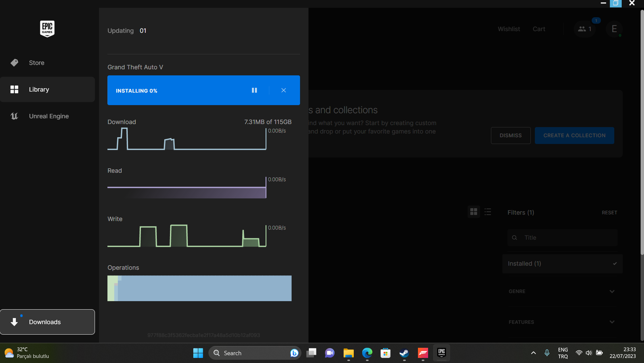
Task: Open the Cart page
Action: tap(539, 29)
